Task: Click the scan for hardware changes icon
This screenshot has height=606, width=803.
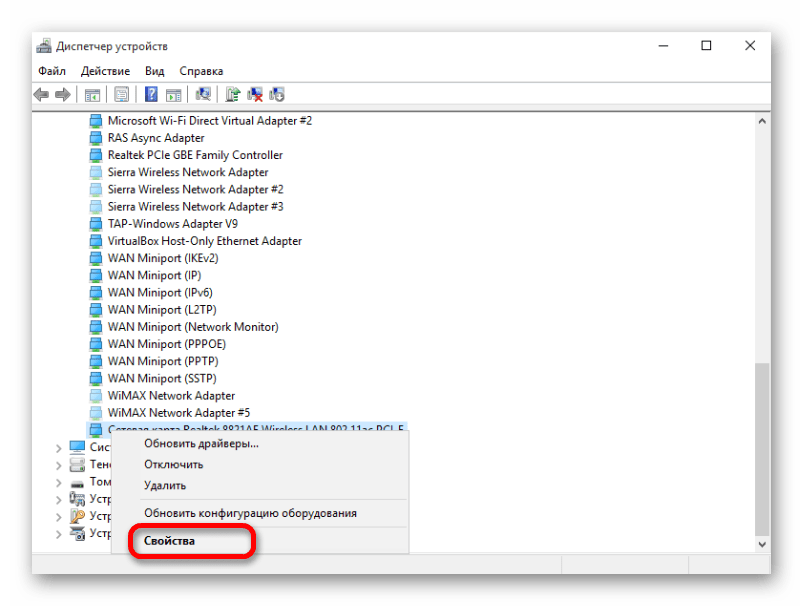Action: coord(203,94)
